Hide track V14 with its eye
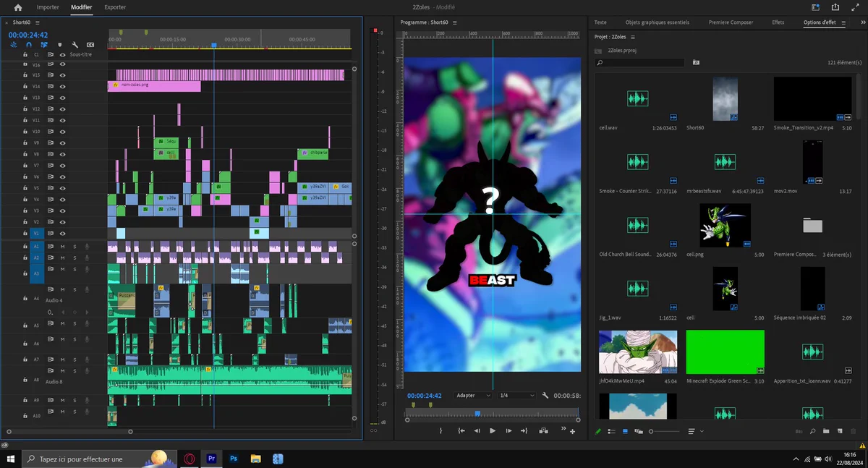Screen dimensions: 868x468 pos(63,86)
